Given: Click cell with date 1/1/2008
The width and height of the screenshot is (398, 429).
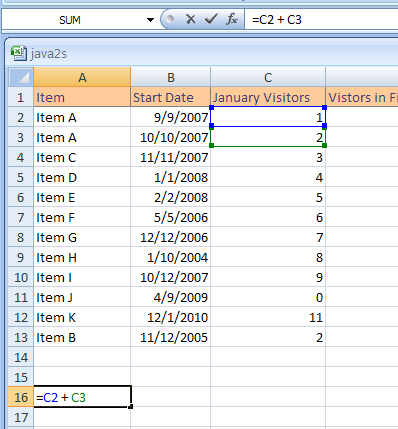Looking at the screenshot, I should tap(171, 177).
